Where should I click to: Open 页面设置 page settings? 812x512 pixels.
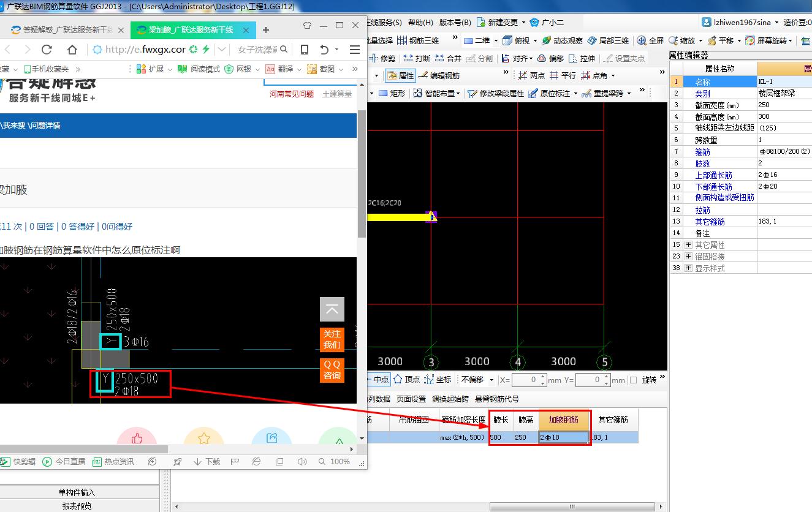point(411,399)
